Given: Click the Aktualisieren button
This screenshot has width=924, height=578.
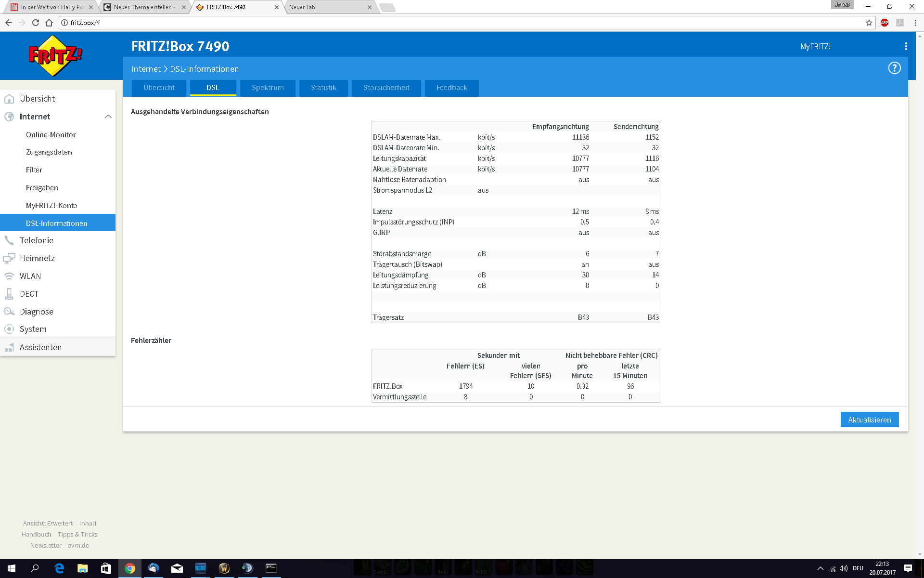Looking at the screenshot, I should (869, 420).
